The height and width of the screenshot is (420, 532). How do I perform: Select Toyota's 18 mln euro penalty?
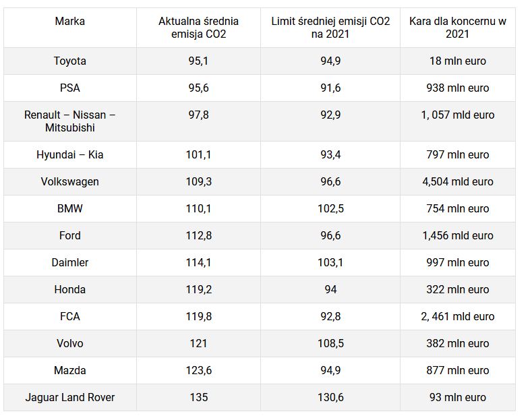click(x=457, y=61)
